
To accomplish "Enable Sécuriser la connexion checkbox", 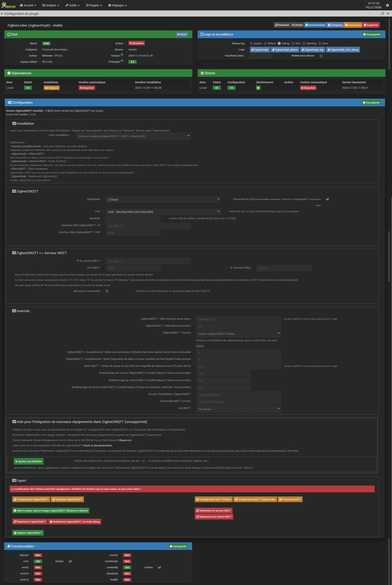I will click(107, 291).
